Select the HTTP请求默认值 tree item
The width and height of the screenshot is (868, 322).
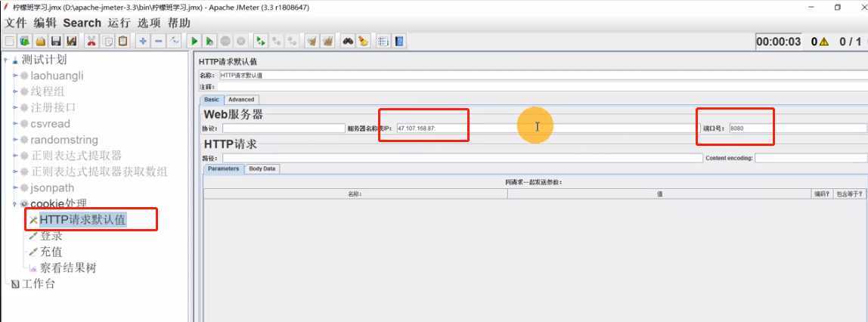pyautogui.click(x=83, y=220)
